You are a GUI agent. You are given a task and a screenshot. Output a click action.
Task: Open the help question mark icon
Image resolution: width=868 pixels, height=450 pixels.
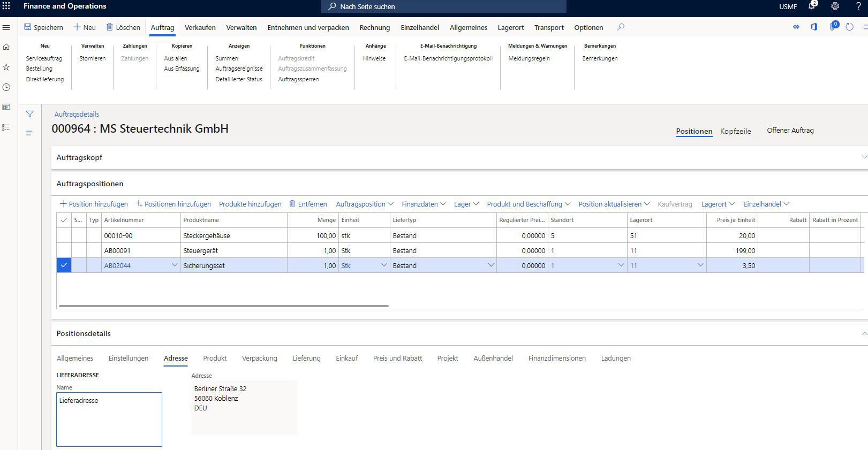[858, 6]
